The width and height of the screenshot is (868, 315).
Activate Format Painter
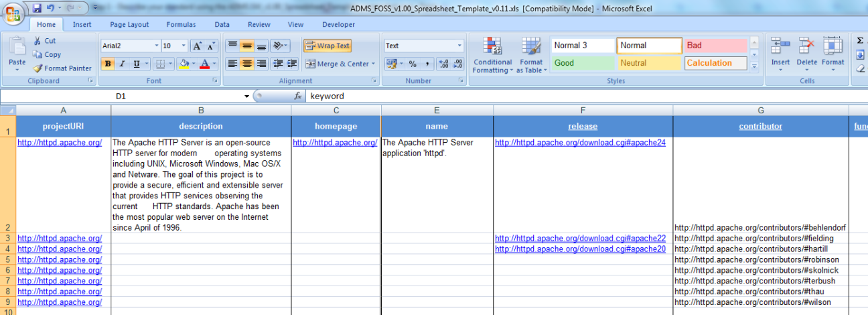[63, 68]
